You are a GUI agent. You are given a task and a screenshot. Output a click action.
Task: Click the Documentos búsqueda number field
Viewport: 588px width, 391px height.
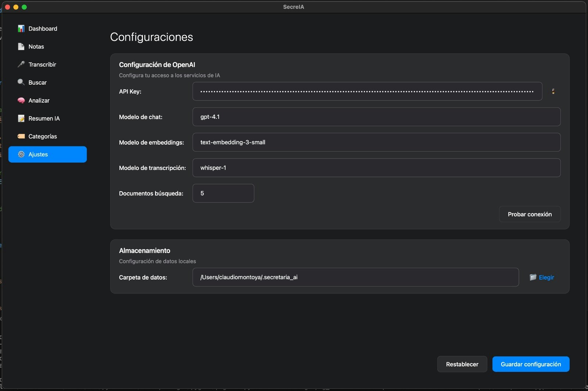point(223,193)
